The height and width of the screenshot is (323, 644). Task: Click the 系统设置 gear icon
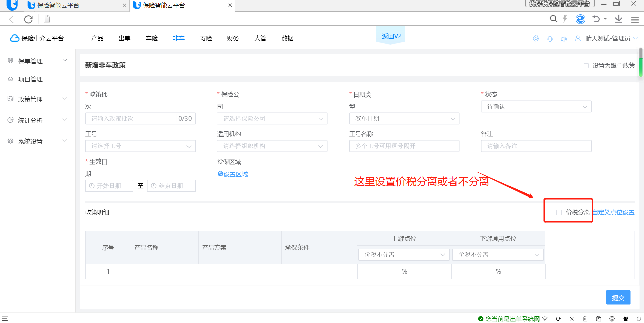11,141
